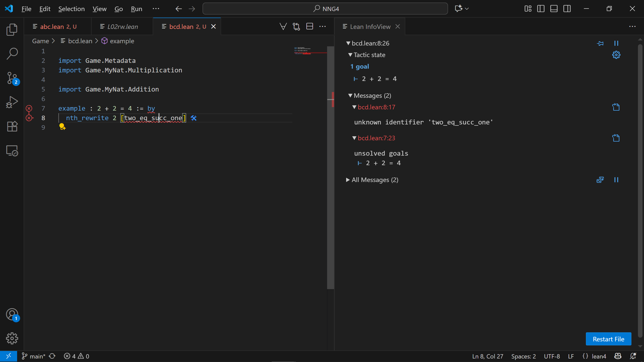Screen dimensions: 644x362
Task: Open the Selection menu
Action: [71, 9]
